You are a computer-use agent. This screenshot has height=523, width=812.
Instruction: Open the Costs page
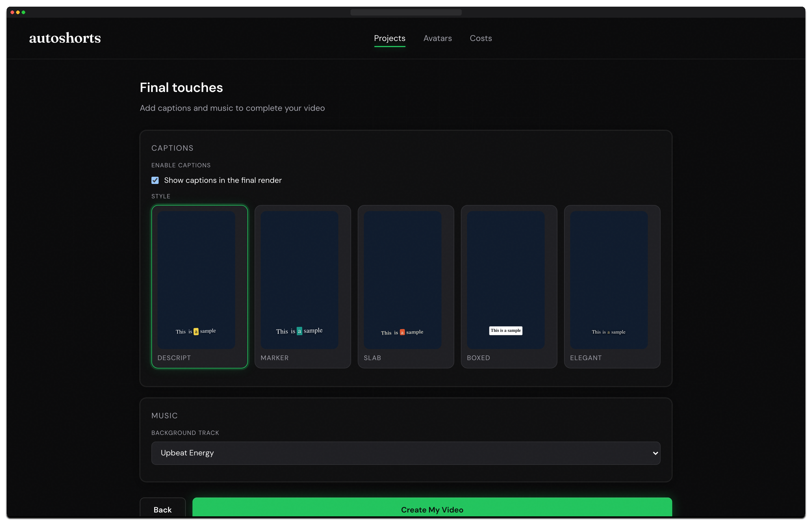tap(480, 38)
